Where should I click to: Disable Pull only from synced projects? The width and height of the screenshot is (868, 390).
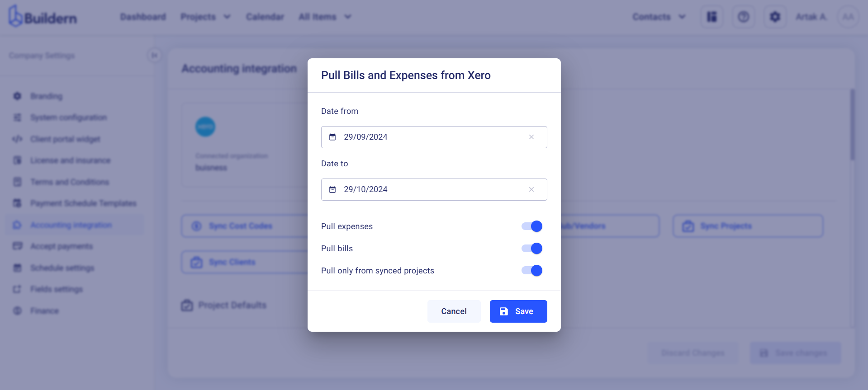click(x=532, y=271)
